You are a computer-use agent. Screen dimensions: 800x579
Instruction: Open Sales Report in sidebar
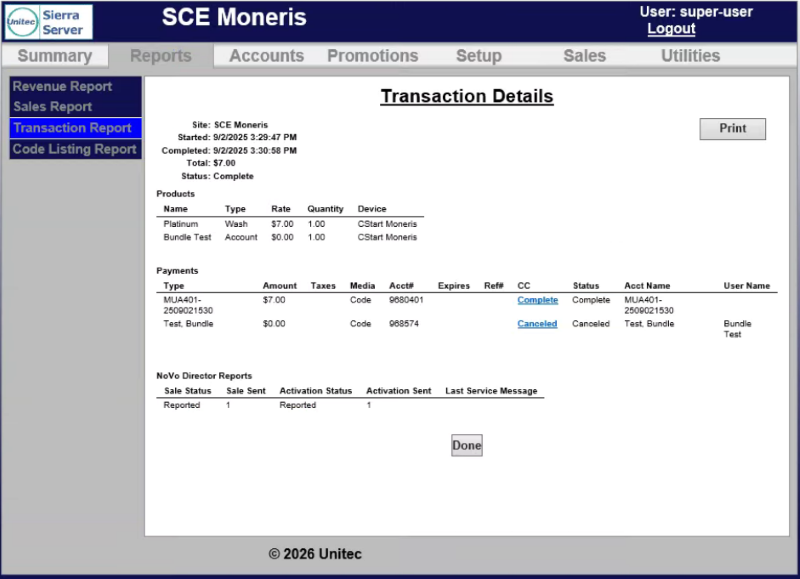(76, 107)
